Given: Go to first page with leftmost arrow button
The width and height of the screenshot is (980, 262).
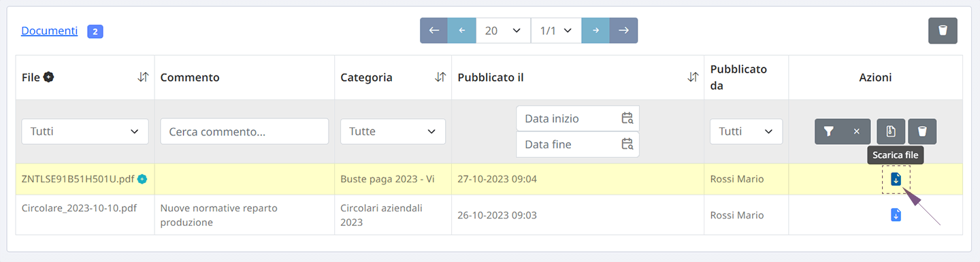Looking at the screenshot, I should click(x=434, y=31).
